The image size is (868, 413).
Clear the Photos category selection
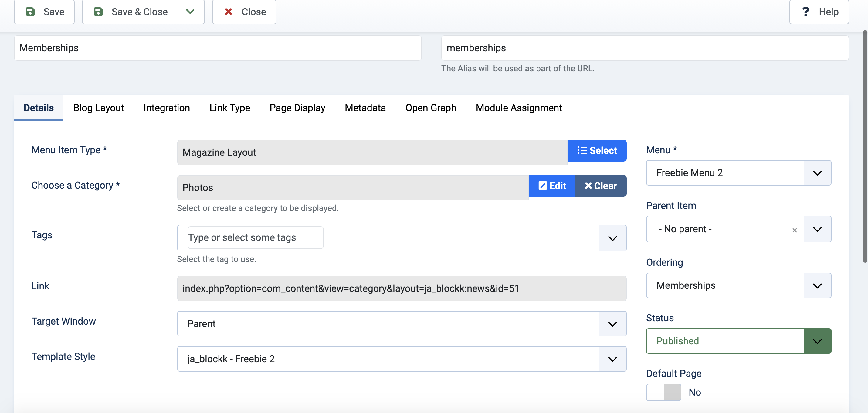pyautogui.click(x=600, y=186)
